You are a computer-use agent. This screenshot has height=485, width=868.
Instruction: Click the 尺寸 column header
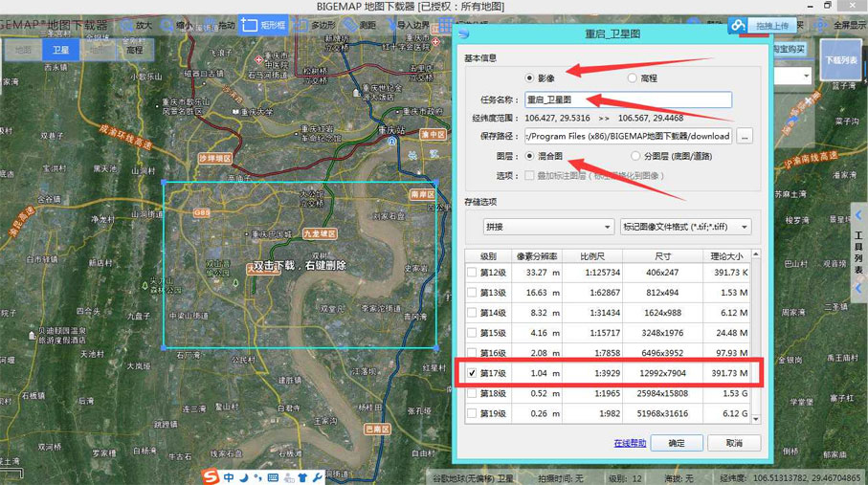[x=662, y=255]
